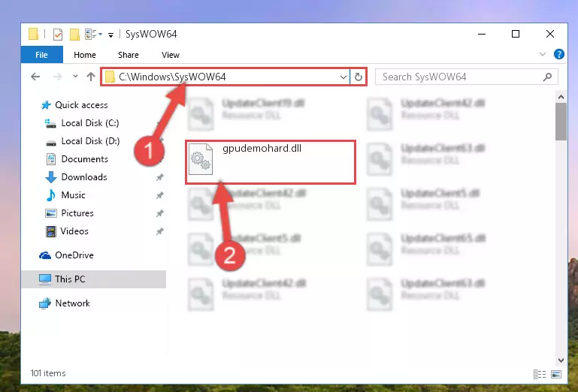Open Videos in navigation pane
578x392 pixels.
click(x=74, y=231)
